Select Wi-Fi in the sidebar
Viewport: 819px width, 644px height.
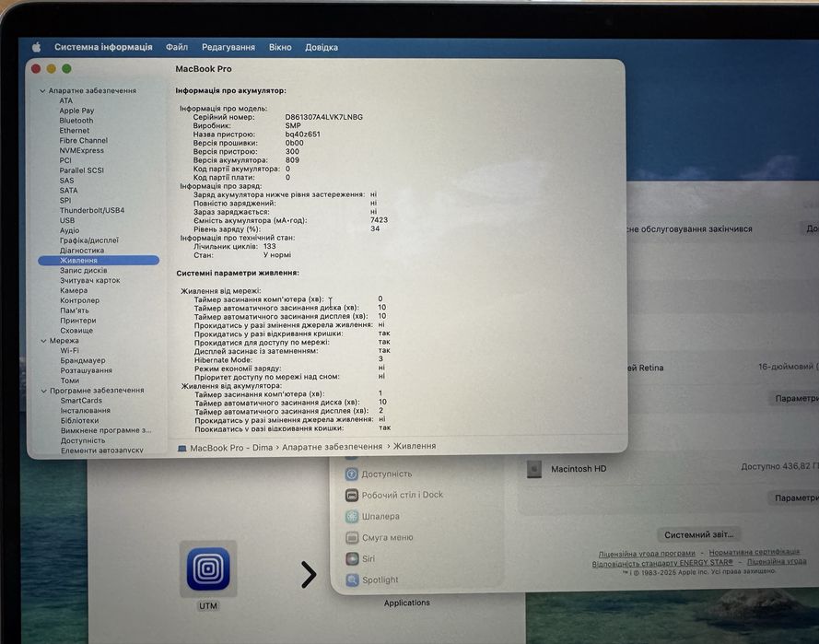69,350
